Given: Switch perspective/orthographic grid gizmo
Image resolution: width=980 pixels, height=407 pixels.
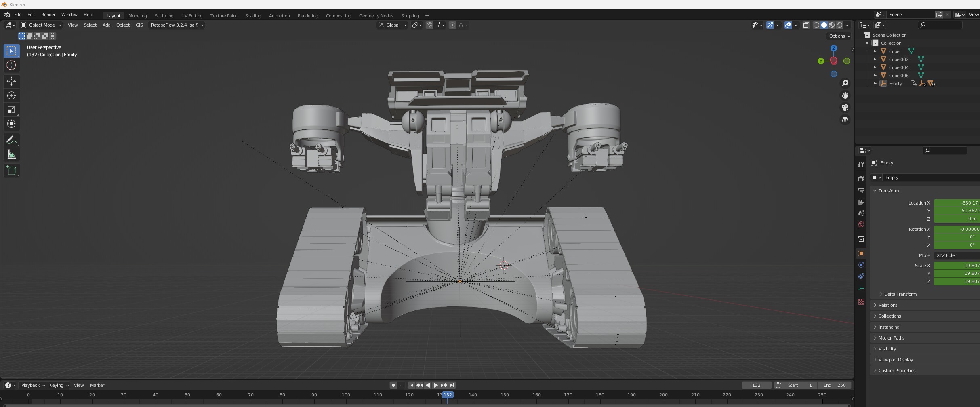Looking at the screenshot, I should (x=845, y=120).
